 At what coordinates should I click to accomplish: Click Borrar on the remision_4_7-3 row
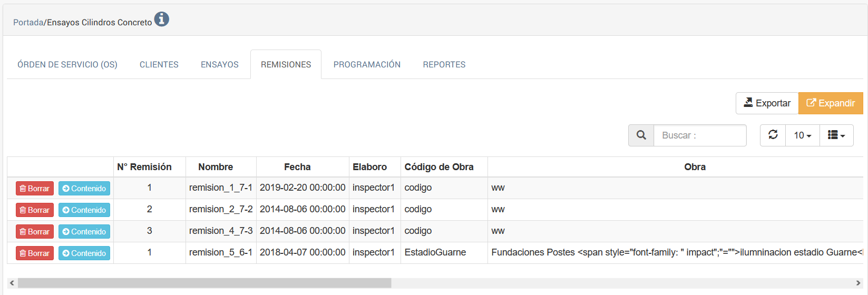pos(35,232)
